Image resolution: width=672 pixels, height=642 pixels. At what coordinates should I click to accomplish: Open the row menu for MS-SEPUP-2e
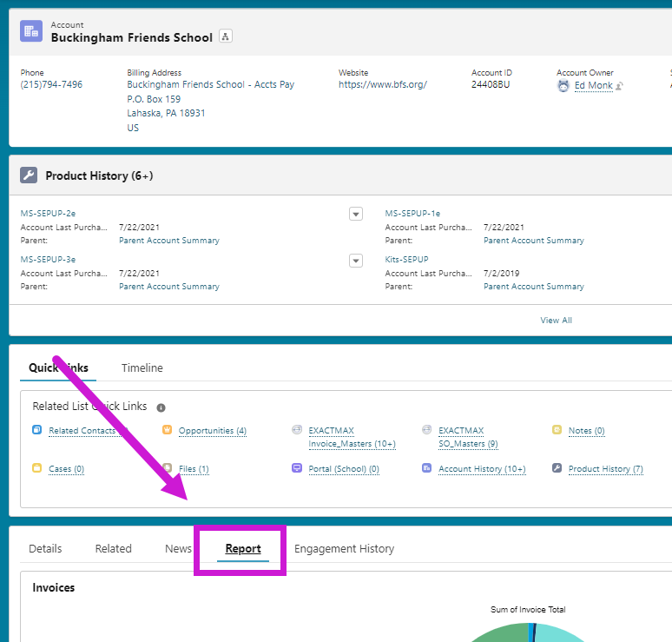click(356, 214)
